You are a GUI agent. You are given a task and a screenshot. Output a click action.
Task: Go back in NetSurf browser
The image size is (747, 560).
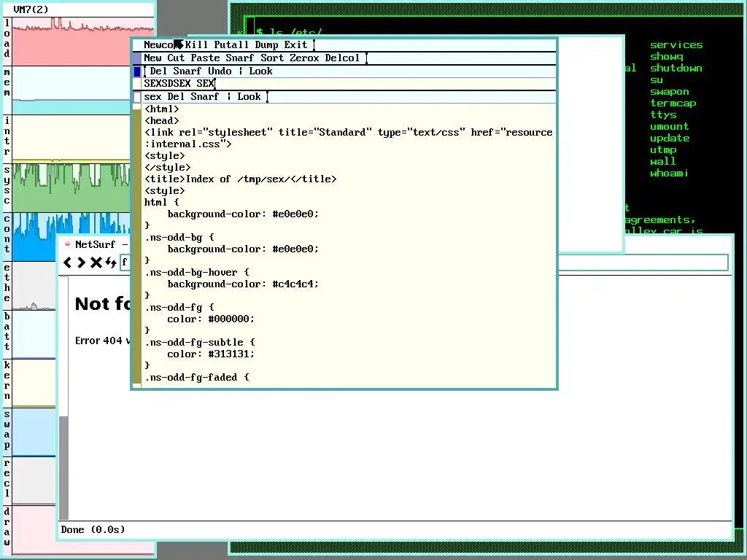[68, 262]
